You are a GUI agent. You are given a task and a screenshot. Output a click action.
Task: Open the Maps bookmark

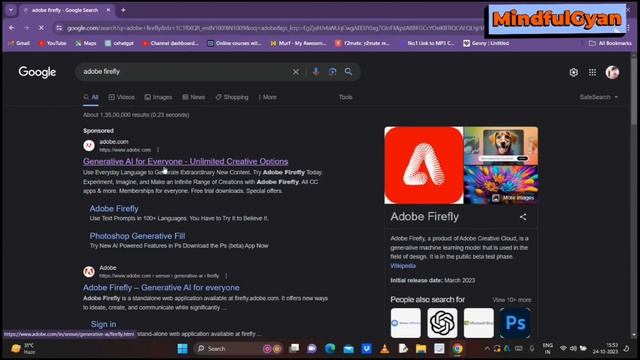click(86, 43)
